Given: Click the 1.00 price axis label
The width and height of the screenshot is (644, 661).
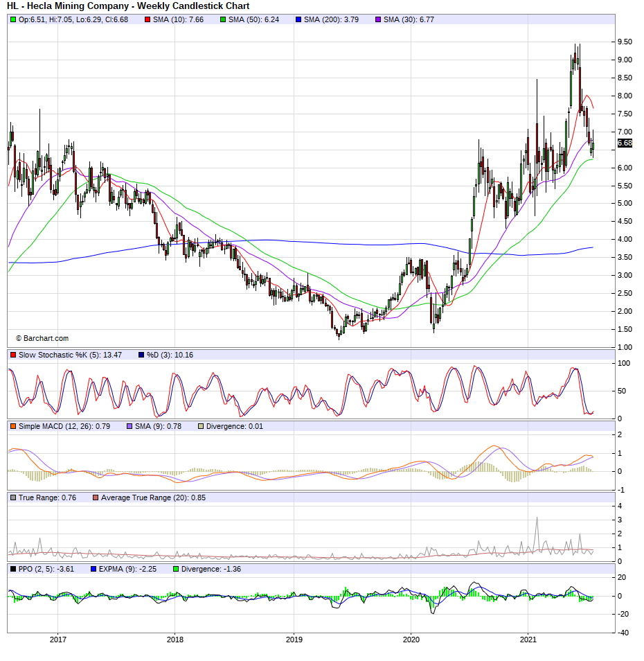Looking at the screenshot, I should tap(625, 347).
